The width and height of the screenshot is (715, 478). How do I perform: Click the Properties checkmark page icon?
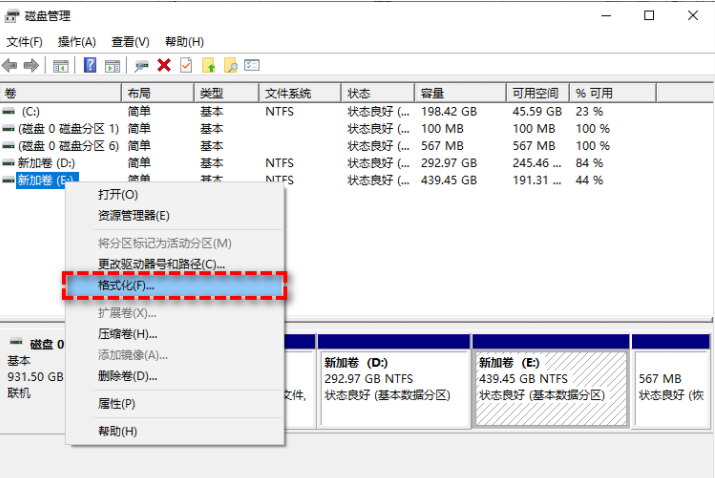[186, 66]
